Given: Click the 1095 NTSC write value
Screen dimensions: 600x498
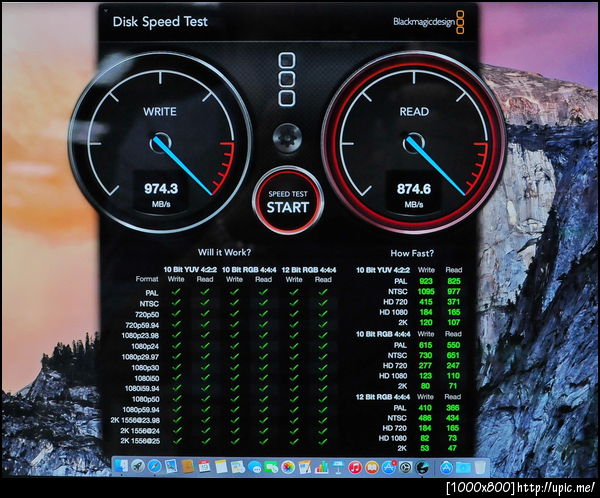Looking at the screenshot, I should (426, 292).
